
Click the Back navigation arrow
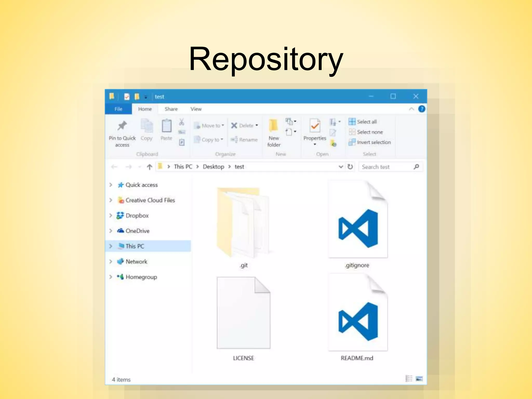coord(114,167)
